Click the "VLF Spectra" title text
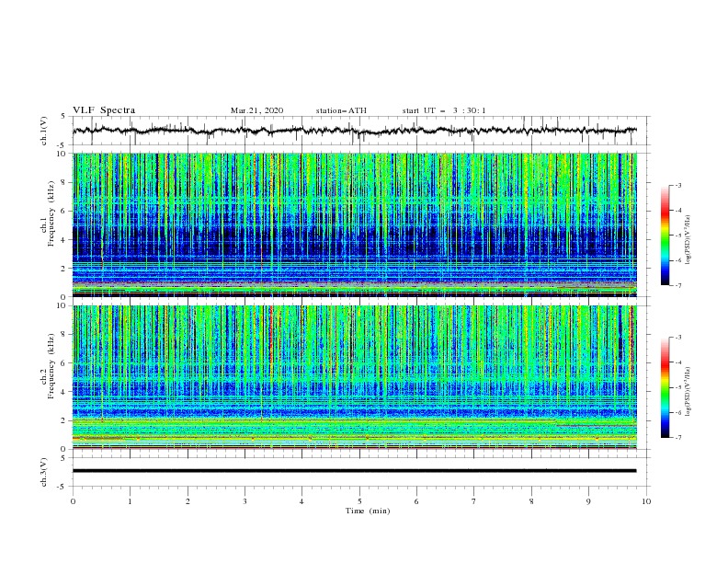The image size is (728, 563). click(104, 110)
